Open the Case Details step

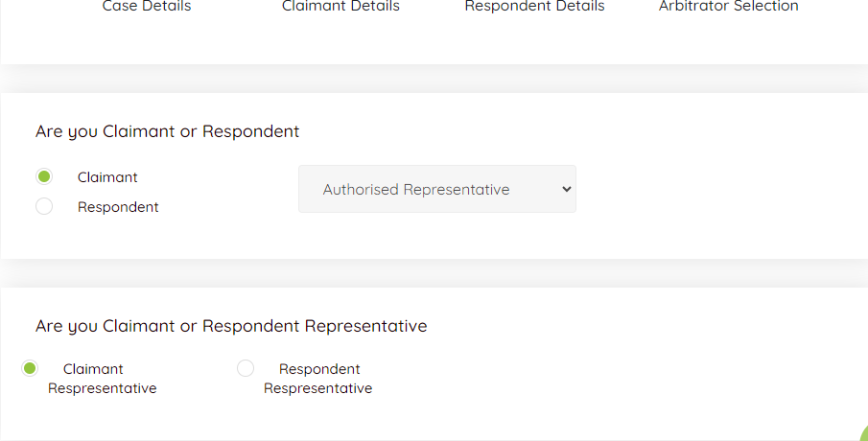(x=147, y=7)
